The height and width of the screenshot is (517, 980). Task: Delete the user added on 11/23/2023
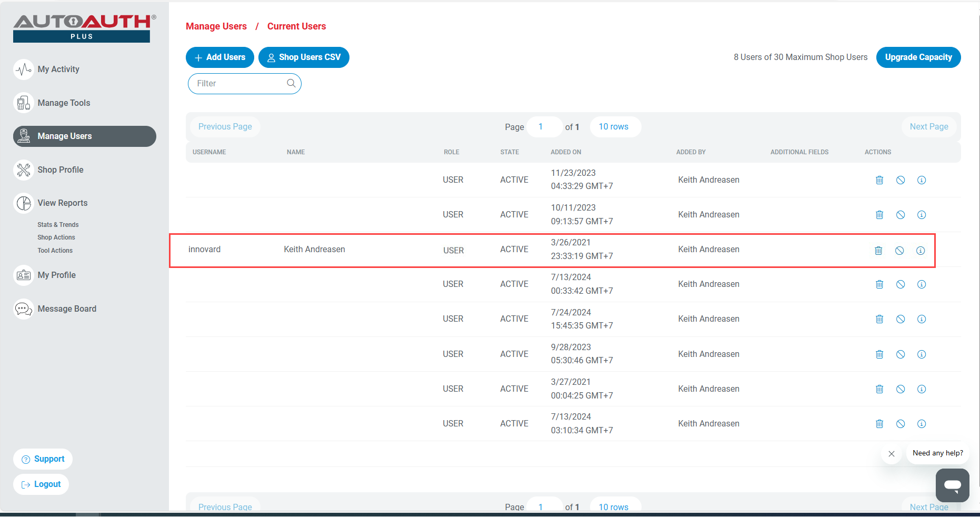coord(879,180)
